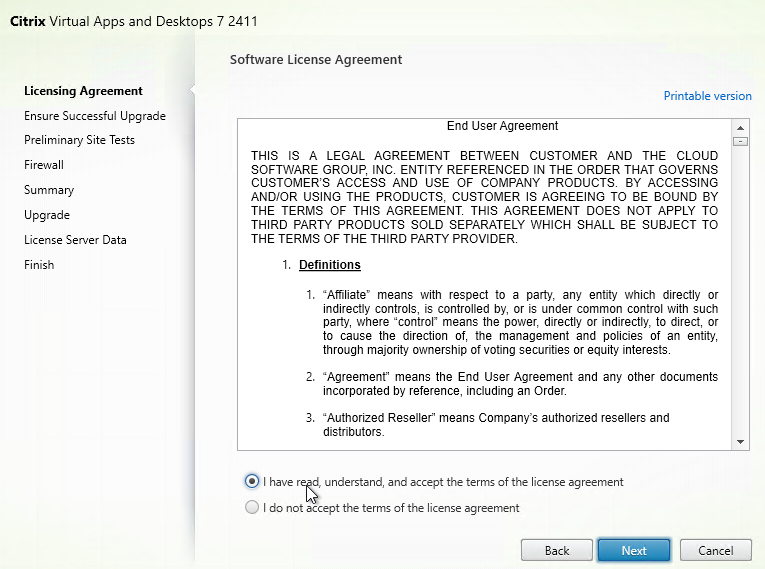Viewport: 765px width, 569px height.
Task: Select the Summary step
Action: 49,190
